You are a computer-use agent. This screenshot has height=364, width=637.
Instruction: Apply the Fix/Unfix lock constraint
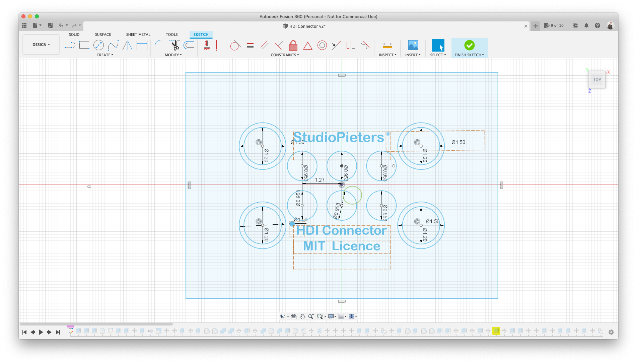point(293,45)
